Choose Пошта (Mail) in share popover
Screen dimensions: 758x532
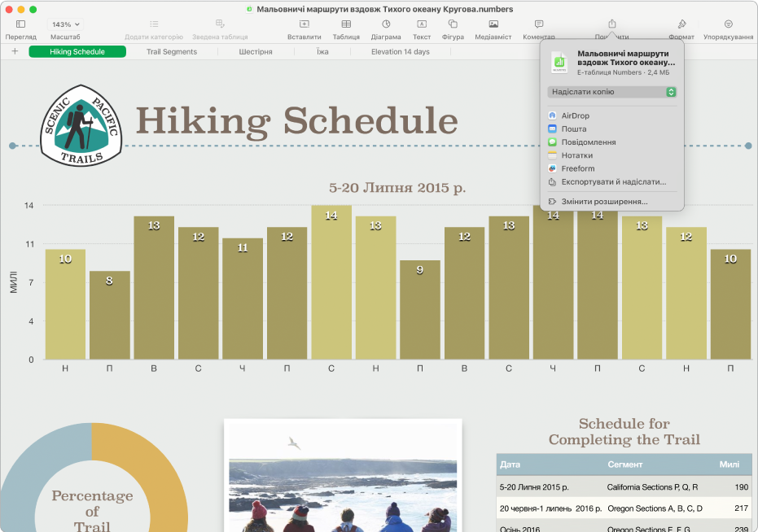coord(612,129)
